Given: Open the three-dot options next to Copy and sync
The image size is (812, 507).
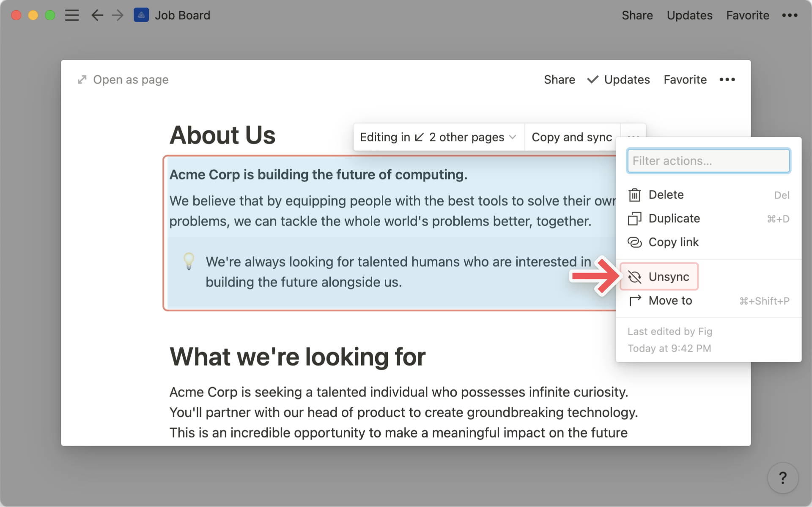Looking at the screenshot, I should (x=632, y=136).
